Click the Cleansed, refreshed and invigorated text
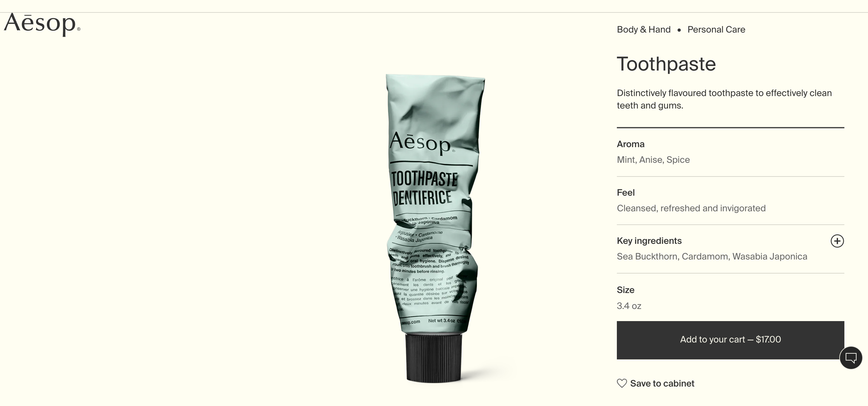This screenshot has height=406, width=868. 691,208
